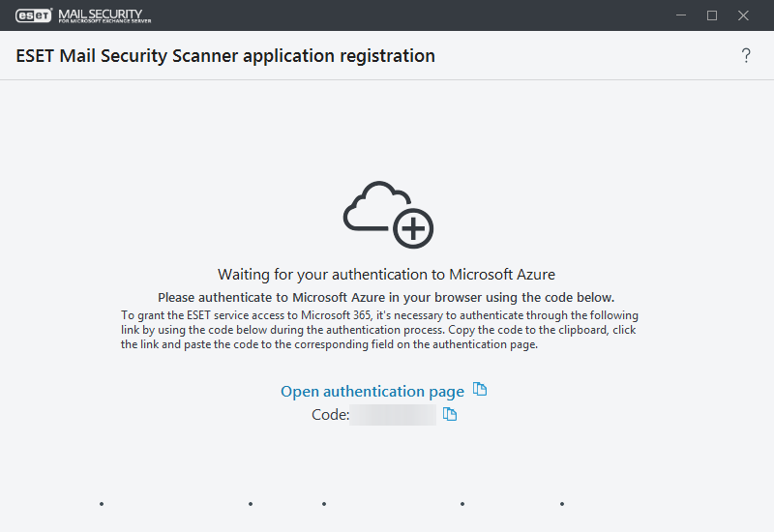Click the leftmost dot at the window bottom
Screen dimensions: 774x532
102,504
